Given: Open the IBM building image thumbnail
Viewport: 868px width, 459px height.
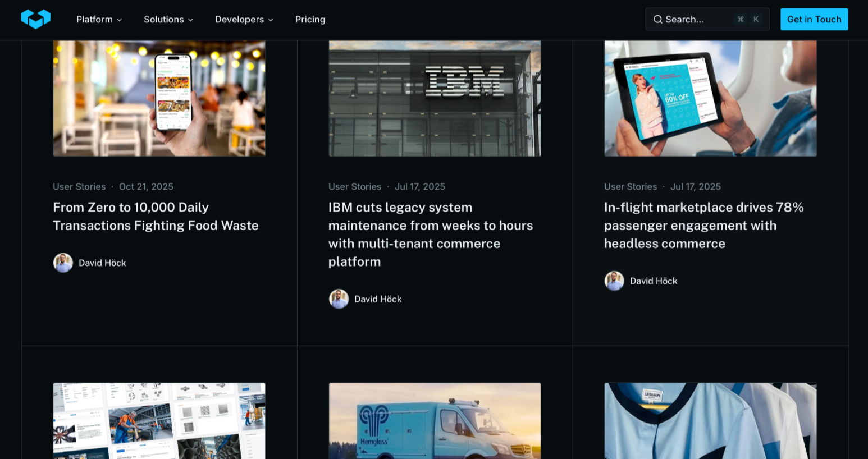Looking at the screenshot, I should (435, 98).
